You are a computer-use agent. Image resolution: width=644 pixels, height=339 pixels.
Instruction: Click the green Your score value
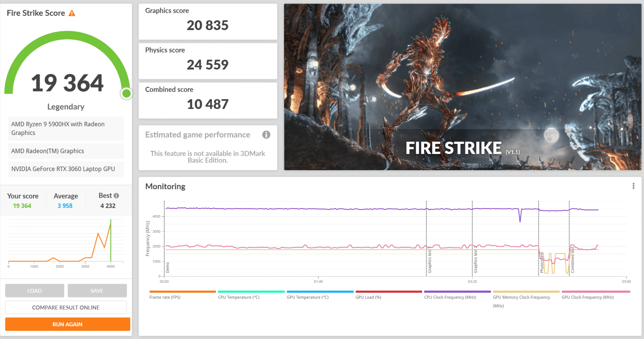tap(22, 206)
